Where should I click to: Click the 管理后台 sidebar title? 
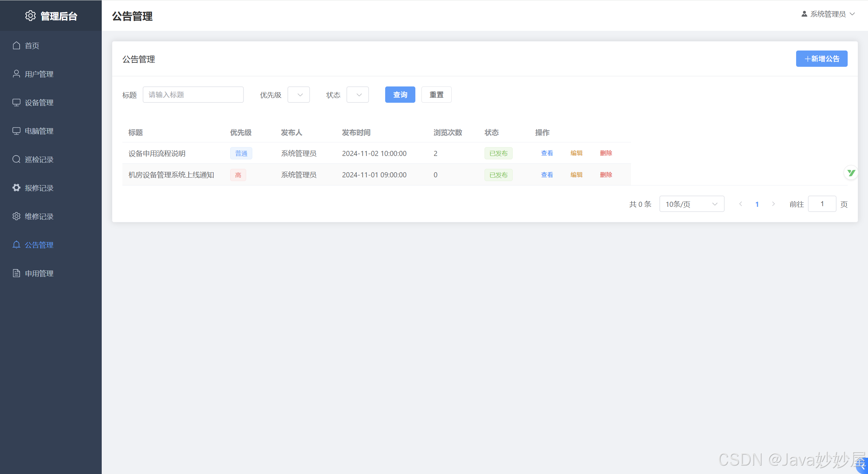[59, 16]
